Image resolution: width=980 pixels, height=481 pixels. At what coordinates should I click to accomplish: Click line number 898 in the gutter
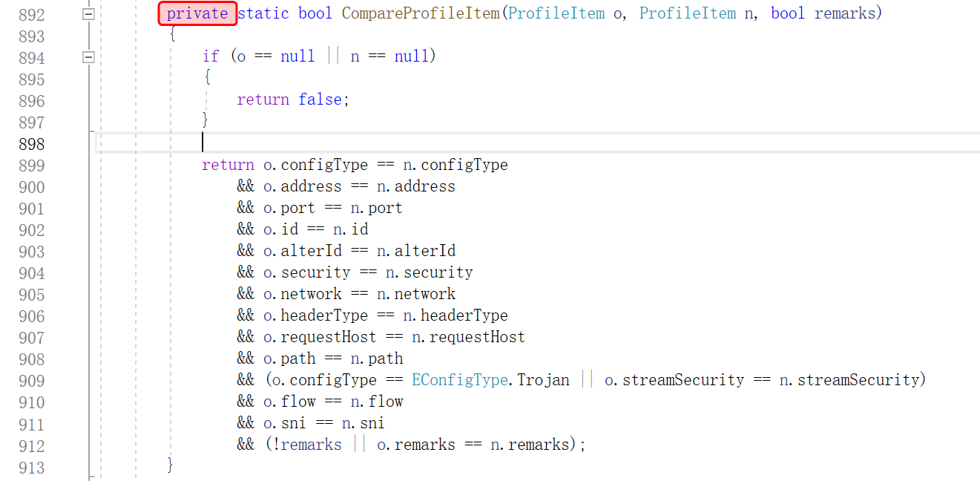(x=32, y=144)
